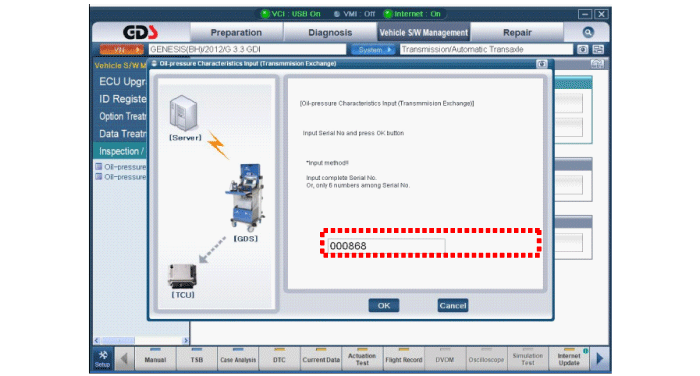Open the System selector dropdown

pyautogui.click(x=372, y=50)
